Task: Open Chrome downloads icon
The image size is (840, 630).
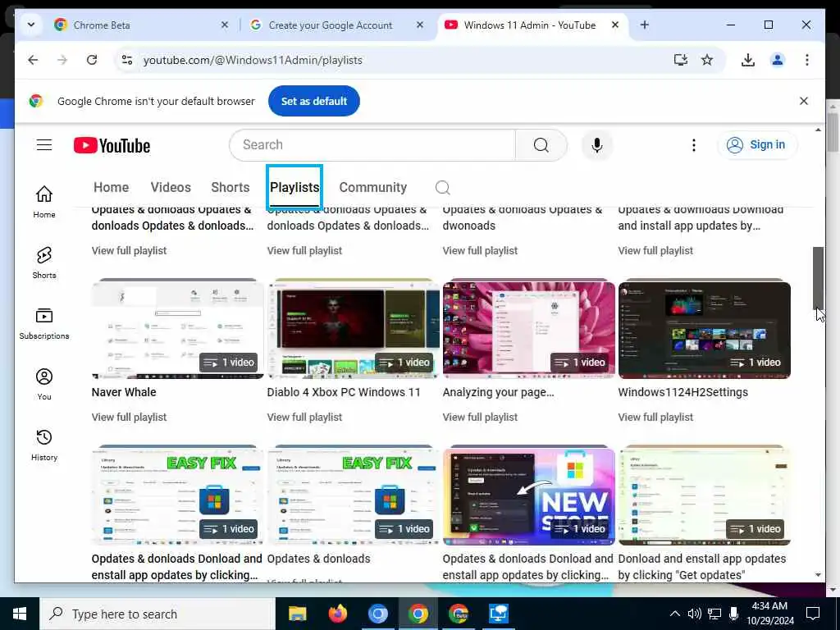Action: click(x=748, y=60)
